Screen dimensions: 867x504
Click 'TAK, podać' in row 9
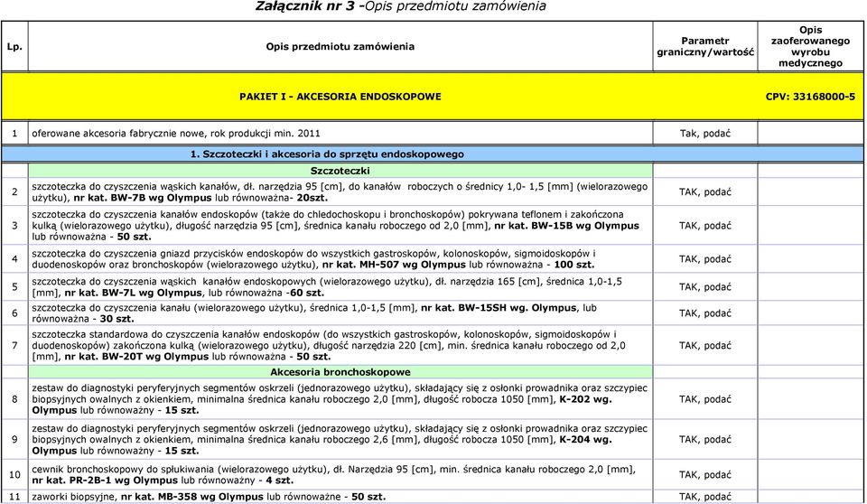pyautogui.click(x=705, y=439)
